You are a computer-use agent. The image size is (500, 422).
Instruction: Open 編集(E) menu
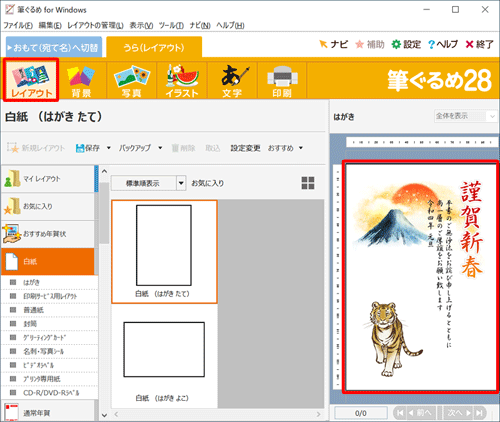click(x=50, y=25)
